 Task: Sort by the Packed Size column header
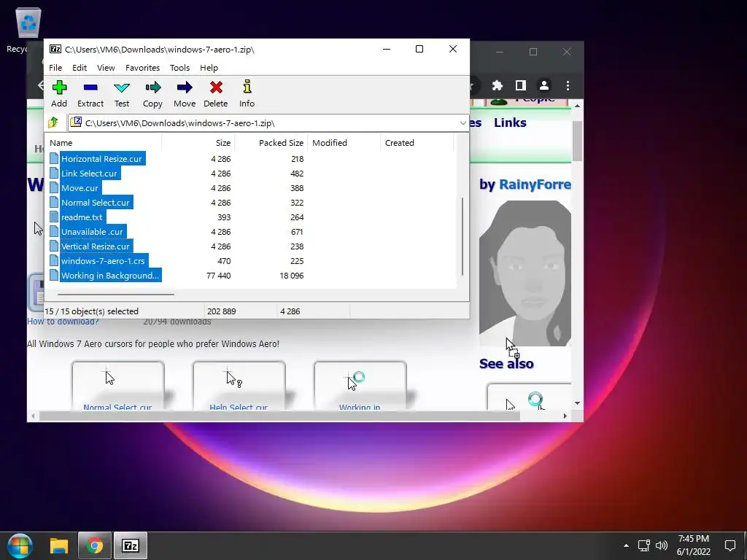[271, 143]
